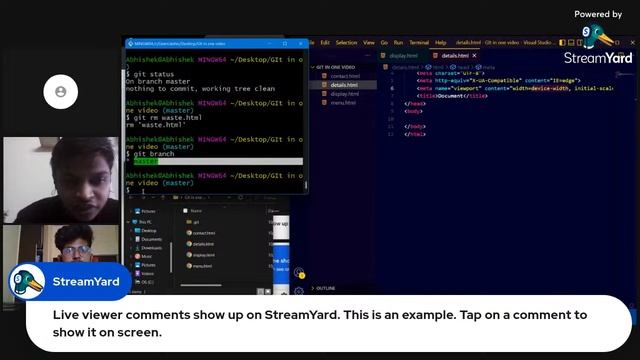Click the Document title text in code

coord(449,96)
